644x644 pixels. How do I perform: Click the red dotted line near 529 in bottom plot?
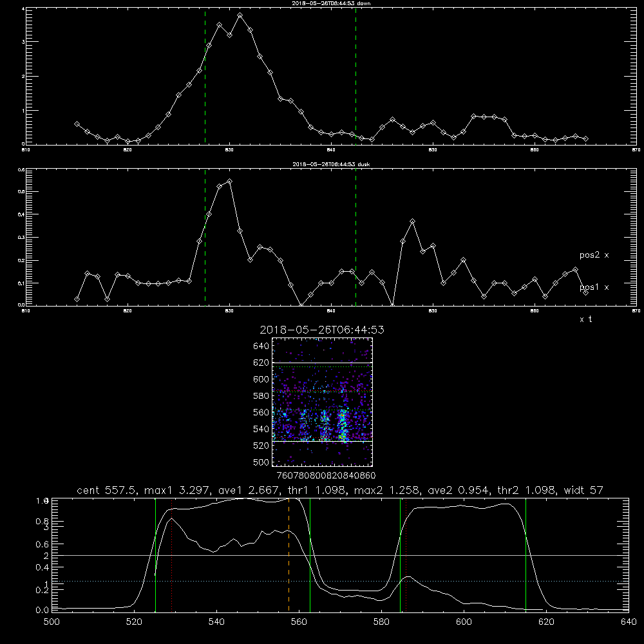pyautogui.click(x=172, y=555)
